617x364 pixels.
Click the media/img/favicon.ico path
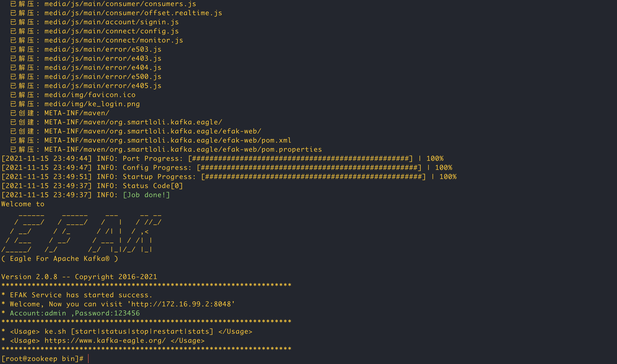tap(90, 95)
